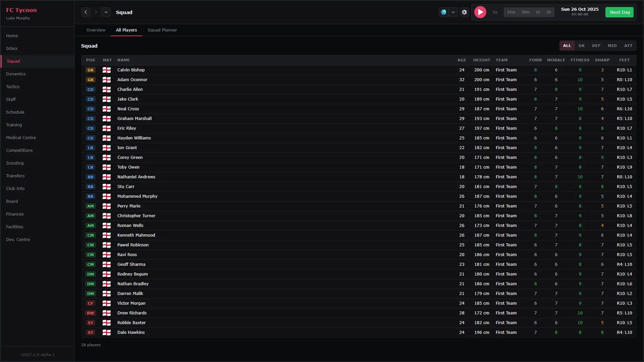Screen dimensions: 644x362
Task: Open Dynamics in the sidebar
Action: pos(37,74)
